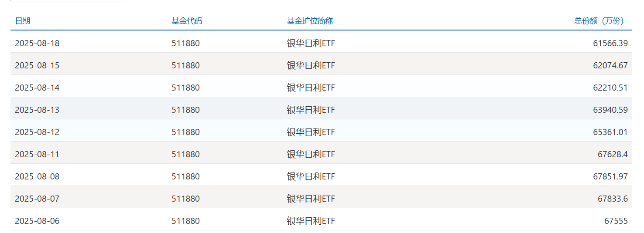Select the 2025-08-11 row date
This screenshot has height=233, width=644.
click(37, 154)
